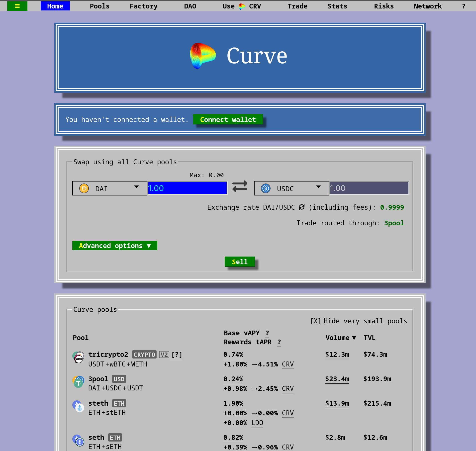This screenshot has height=451, width=476.
Task: Click the DAI amount input field
Action: point(187,188)
